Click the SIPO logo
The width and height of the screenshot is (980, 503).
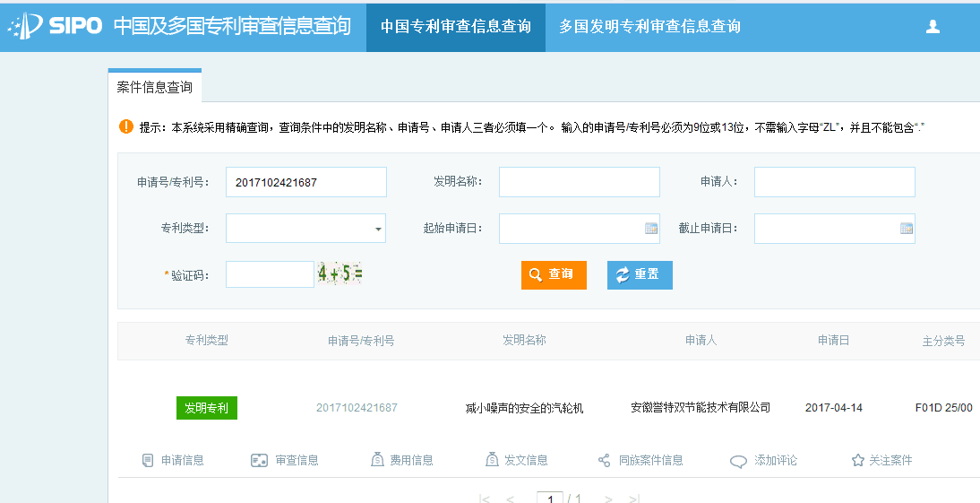[56, 26]
